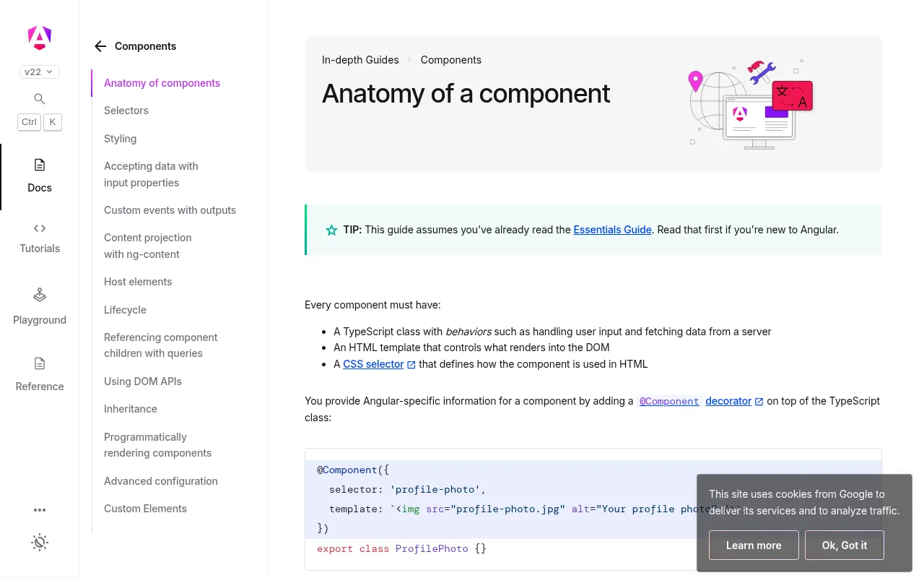924x578 pixels.
Task: Click the Ctrl K search shortcut keys
Action: pos(40,122)
